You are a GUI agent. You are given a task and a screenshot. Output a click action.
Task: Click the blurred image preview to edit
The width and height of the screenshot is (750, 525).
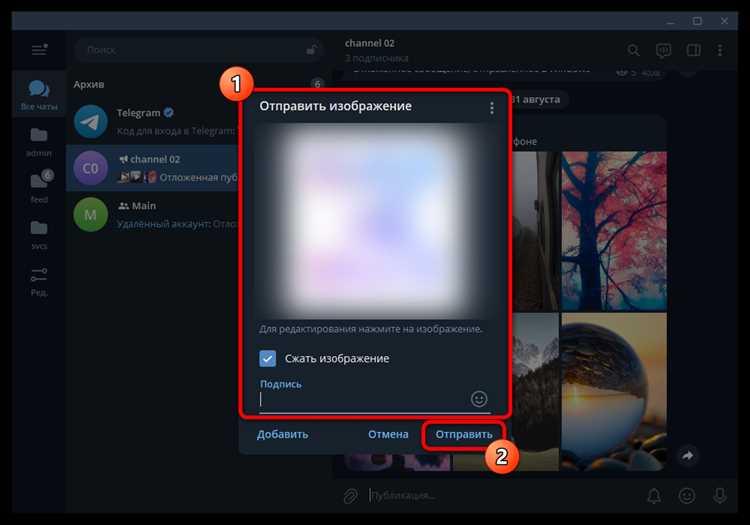tap(374, 221)
